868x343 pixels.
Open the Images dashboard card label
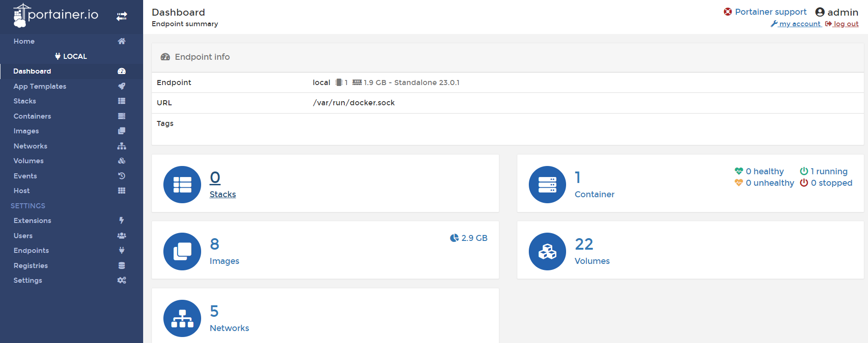pyautogui.click(x=225, y=261)
